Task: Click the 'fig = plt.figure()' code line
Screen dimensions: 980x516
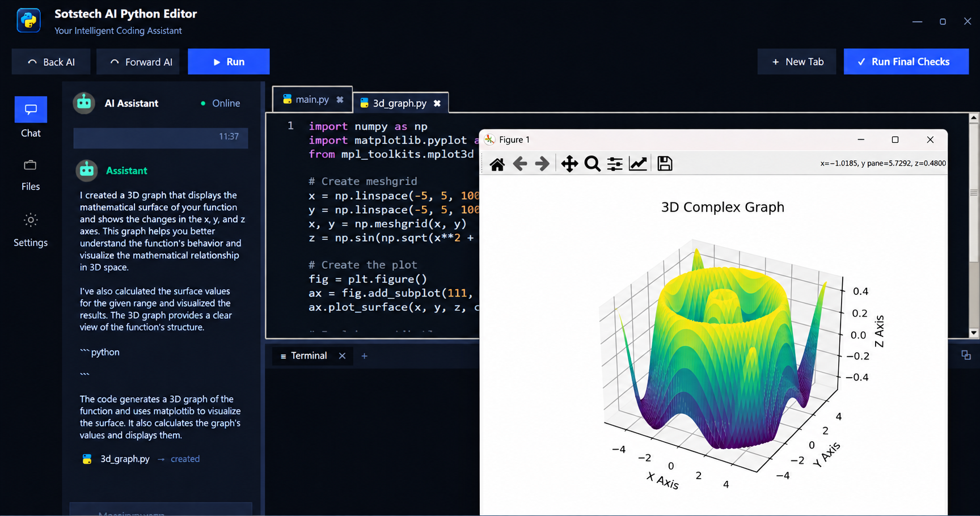Action: pos(367,279)
